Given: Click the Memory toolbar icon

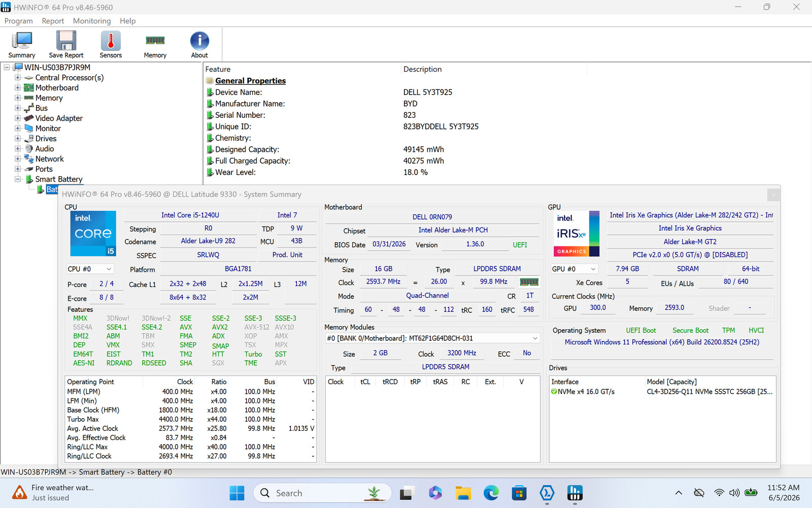Looking at the screenshot, I should coord(155,45).
